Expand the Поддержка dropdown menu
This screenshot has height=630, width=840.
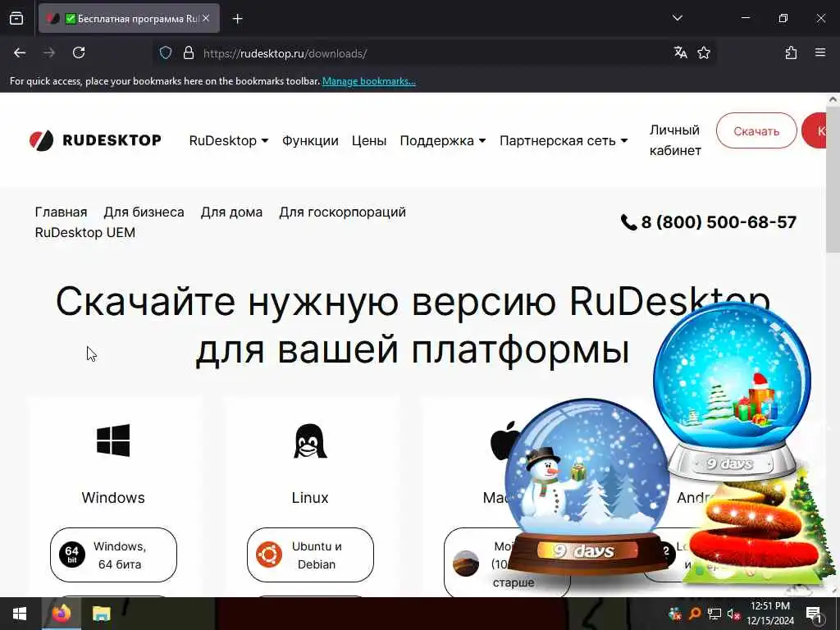tap(443, 140)
